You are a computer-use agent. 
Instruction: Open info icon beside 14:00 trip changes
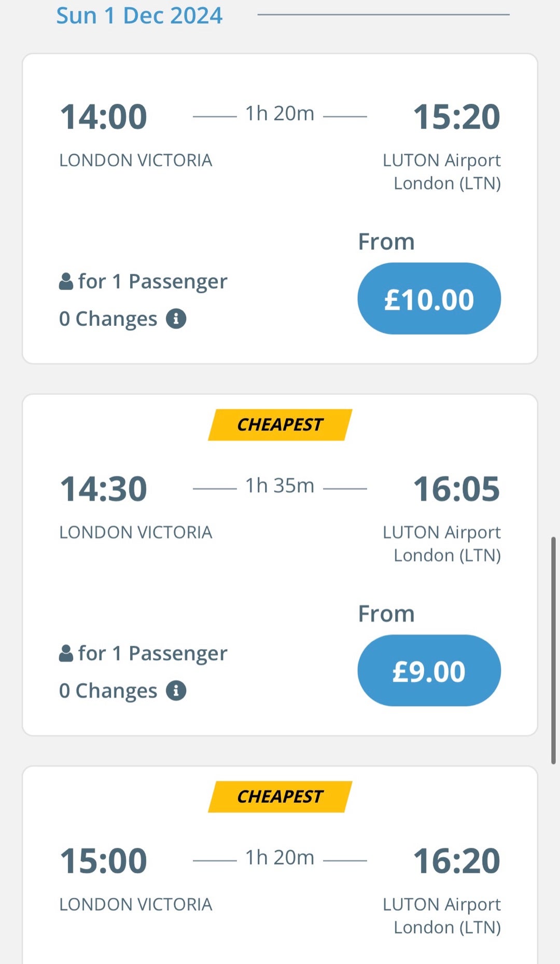(176, 319)
